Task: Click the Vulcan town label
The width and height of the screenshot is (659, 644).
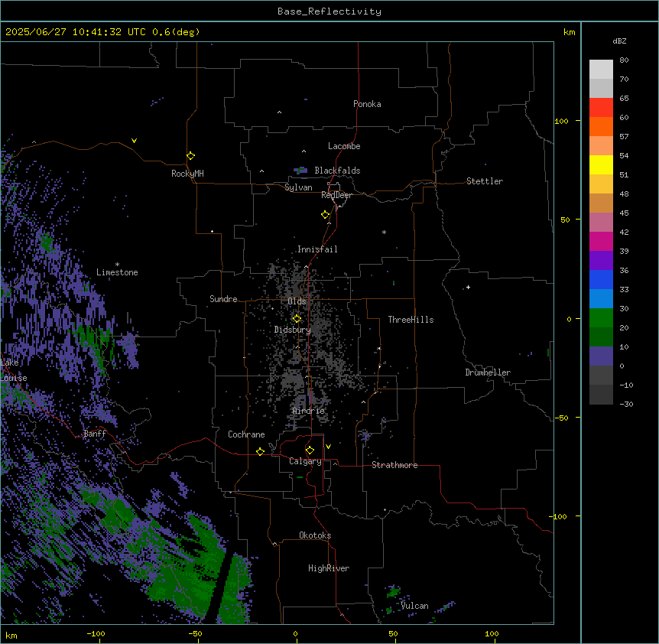Action: point(414,606)
